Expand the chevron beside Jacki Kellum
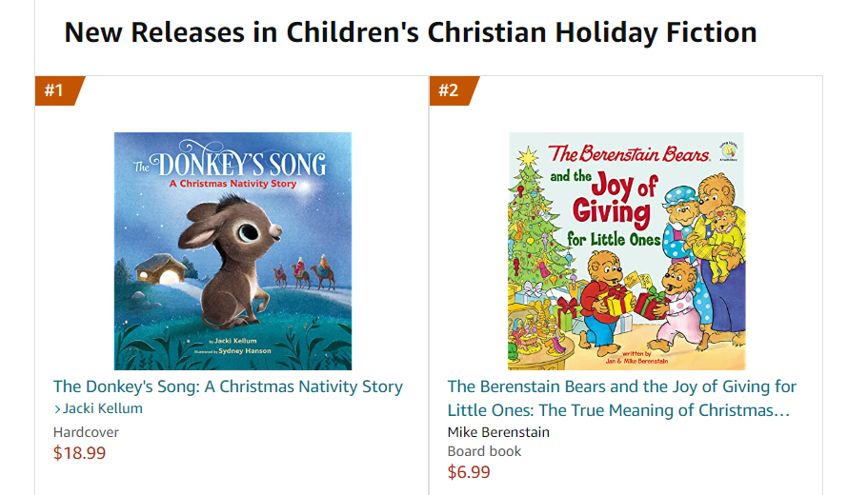Viewport: 868px width, 495px height. pyautogui.click(x=57, y=409)
